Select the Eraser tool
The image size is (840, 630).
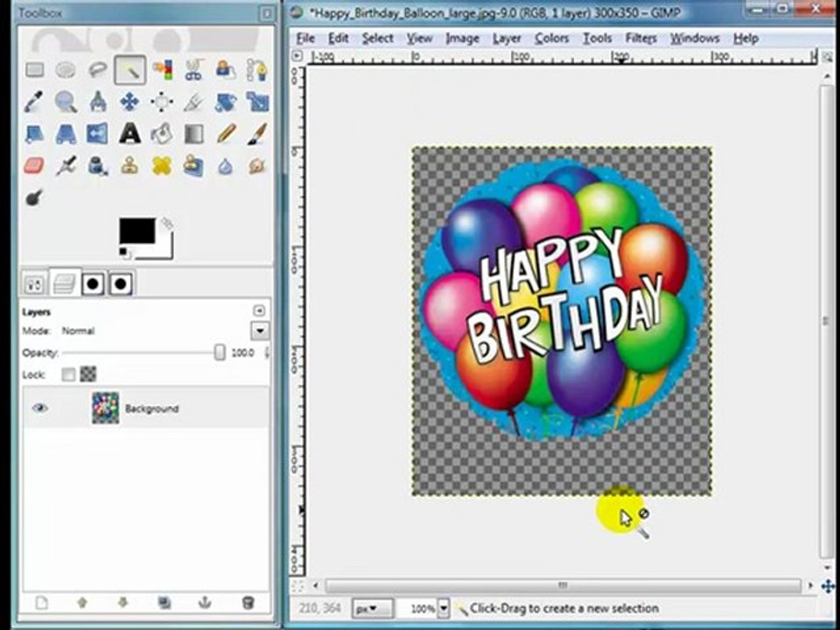pos(34,165)
